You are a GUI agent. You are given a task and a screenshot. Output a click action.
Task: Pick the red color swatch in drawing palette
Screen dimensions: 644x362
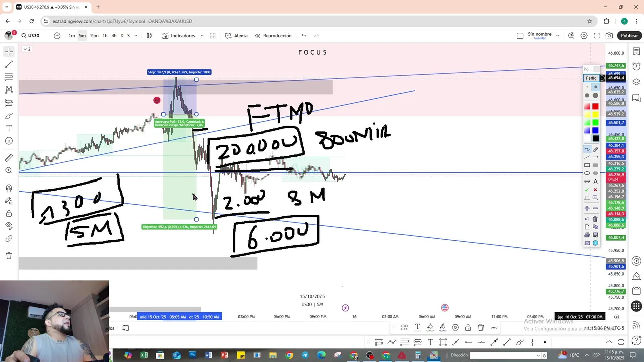pyautogui.click(x=595, y=106)
